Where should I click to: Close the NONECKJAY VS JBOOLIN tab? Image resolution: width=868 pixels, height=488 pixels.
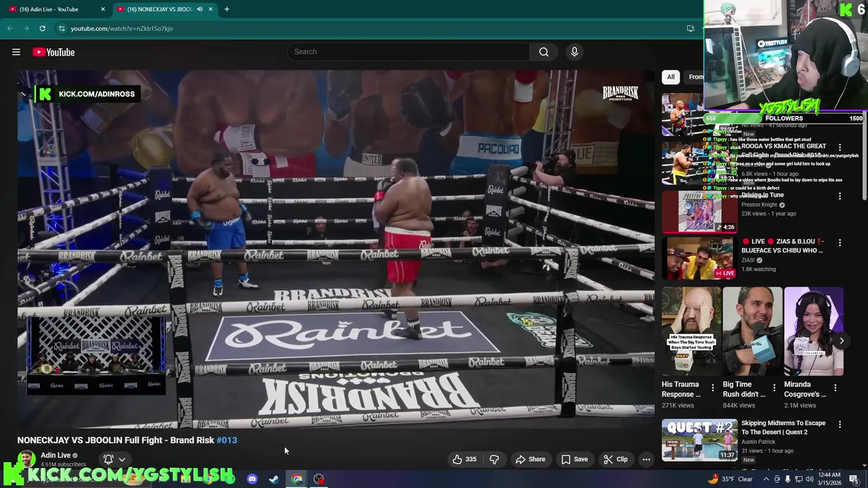(211, 9)
